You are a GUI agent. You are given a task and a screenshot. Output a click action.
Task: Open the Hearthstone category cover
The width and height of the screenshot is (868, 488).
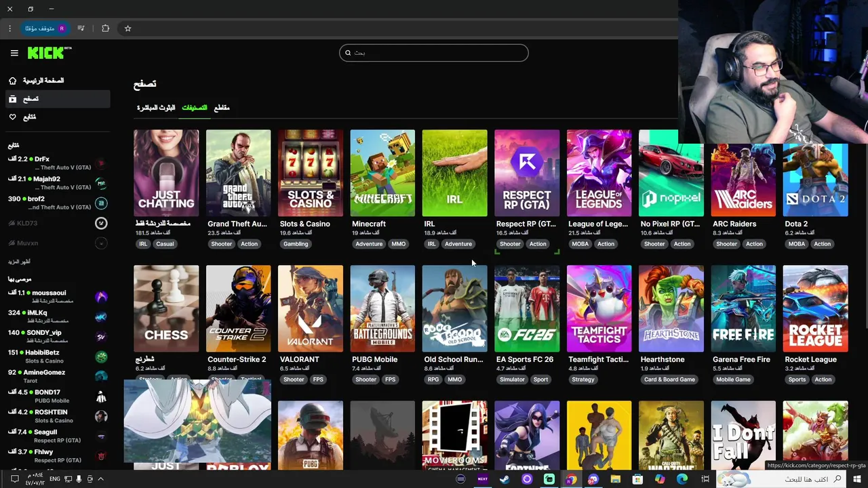(671, 308)
